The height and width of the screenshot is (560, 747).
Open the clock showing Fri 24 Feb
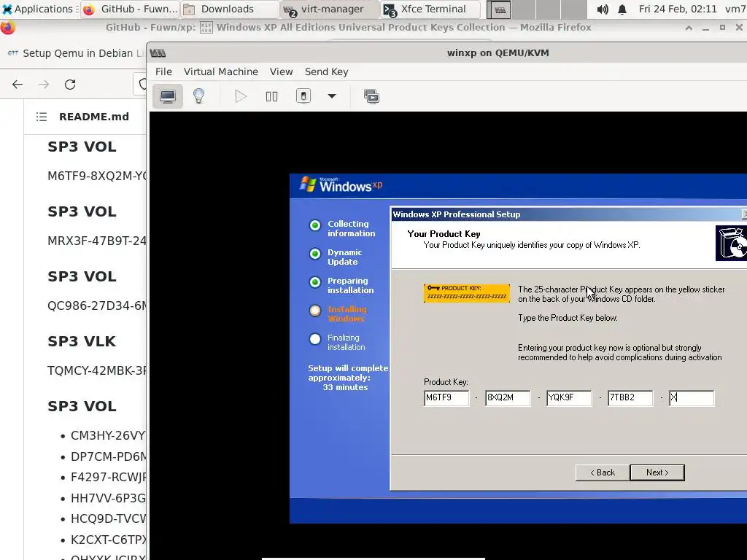(678, 9)
